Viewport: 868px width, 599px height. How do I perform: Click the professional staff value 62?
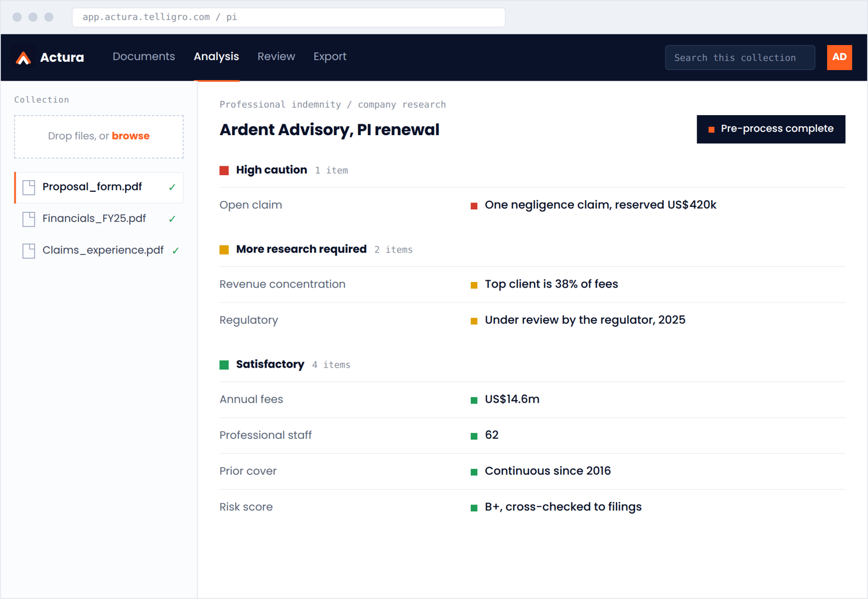tap(492, 435)
